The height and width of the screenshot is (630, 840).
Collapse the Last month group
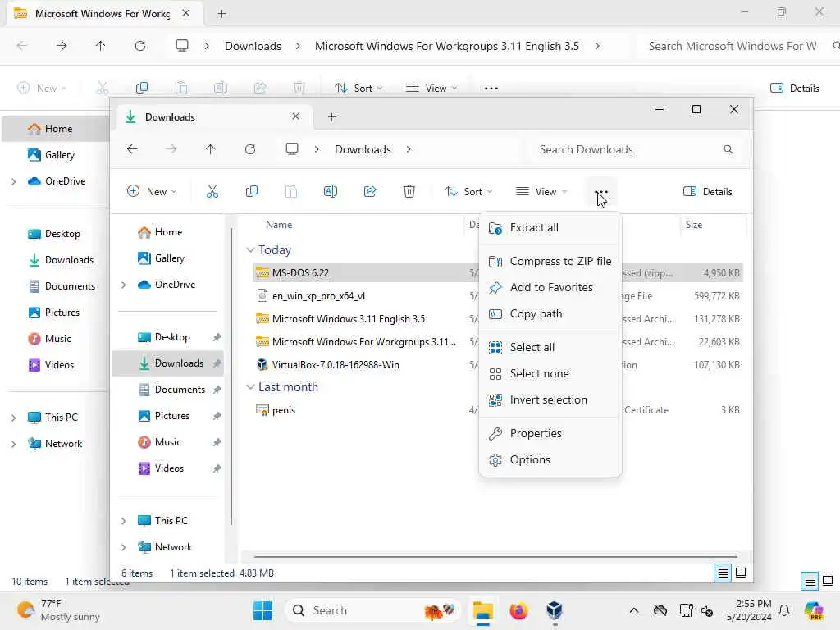(x=250, y=387)
